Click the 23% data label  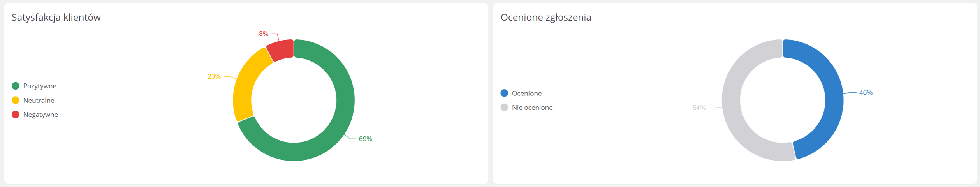pos(214,76)
